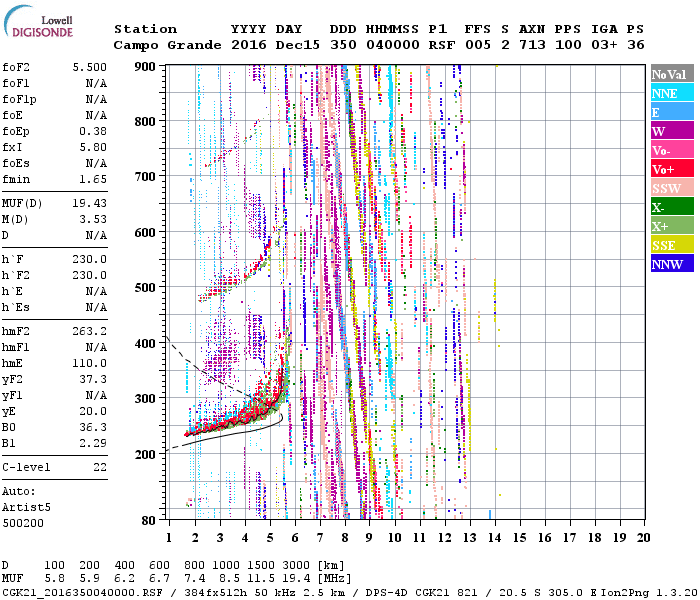Click the 15 MHz frequency axis label
700x600 pixels.
pos(520,538)
